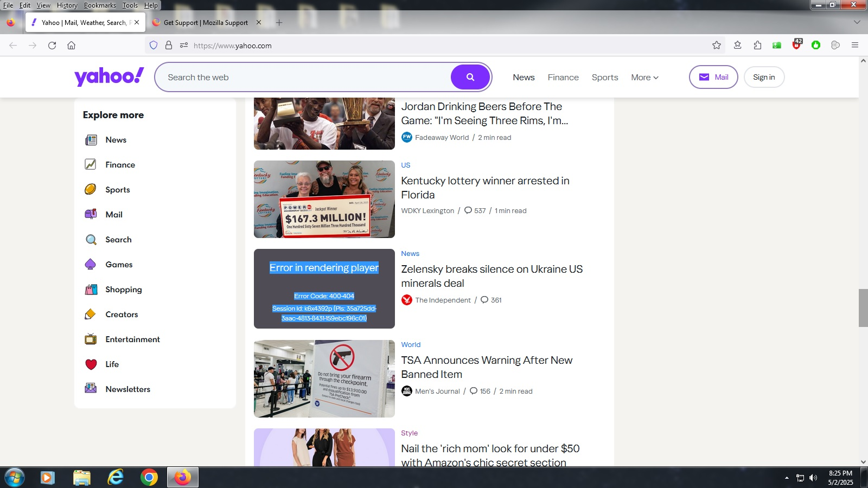Image resolution: width=868 pixels, height=488 pixels.
Task: Click the US category label
Action: click(406, 165)
